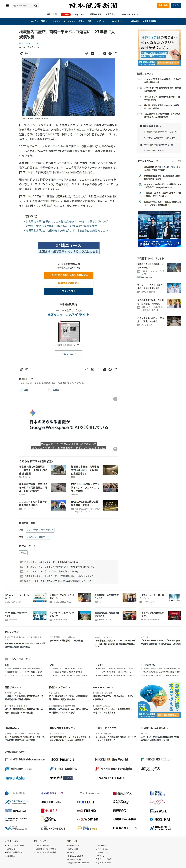186x868 pixels.
Task: Click the top email share icon
Action: pyautogui.click(x=93, y=54)
